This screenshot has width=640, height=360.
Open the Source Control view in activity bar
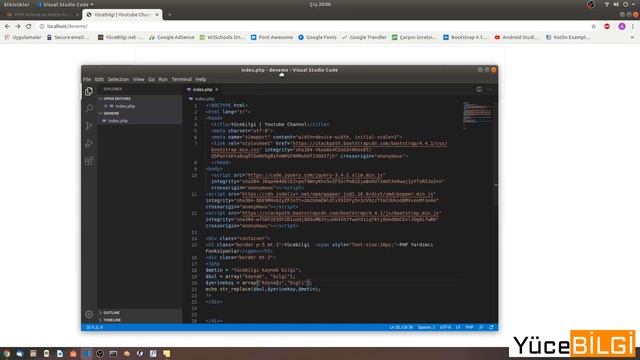pos(89,126)
